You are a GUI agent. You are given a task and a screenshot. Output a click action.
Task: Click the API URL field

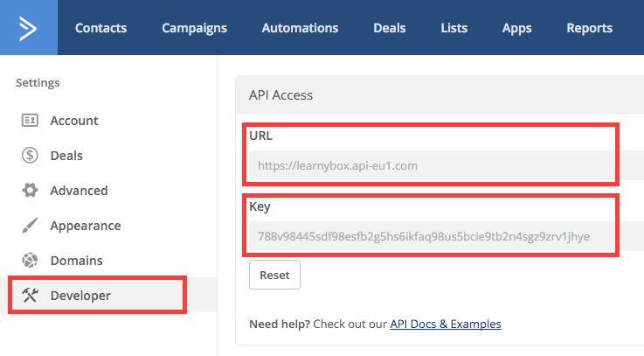446,165
